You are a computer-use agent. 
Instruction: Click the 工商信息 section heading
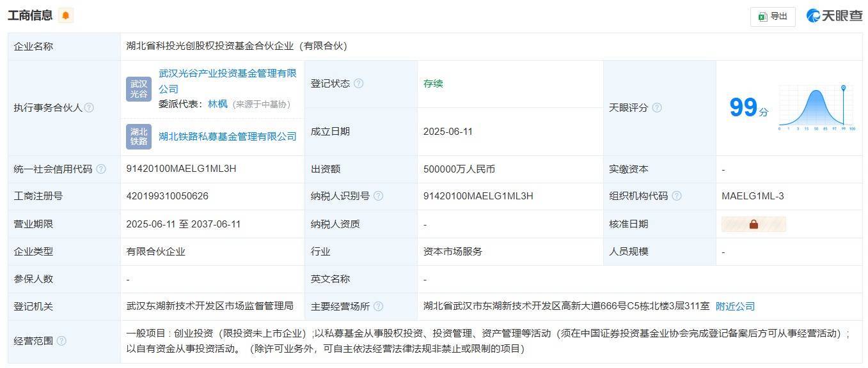[x=30, y=15]
